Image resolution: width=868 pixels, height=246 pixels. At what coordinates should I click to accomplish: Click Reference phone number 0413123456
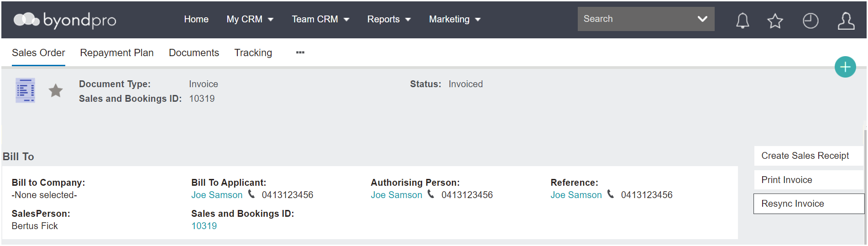click(647, 195)
